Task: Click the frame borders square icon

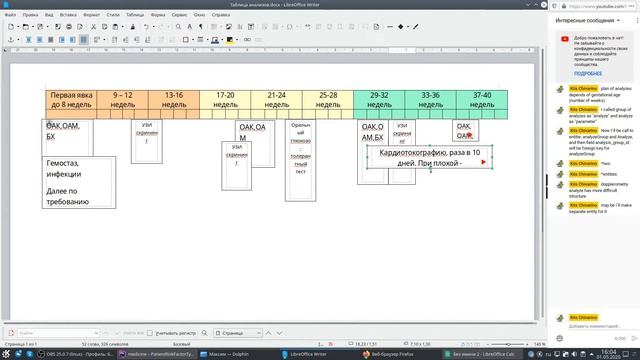Action: point(186,40)
